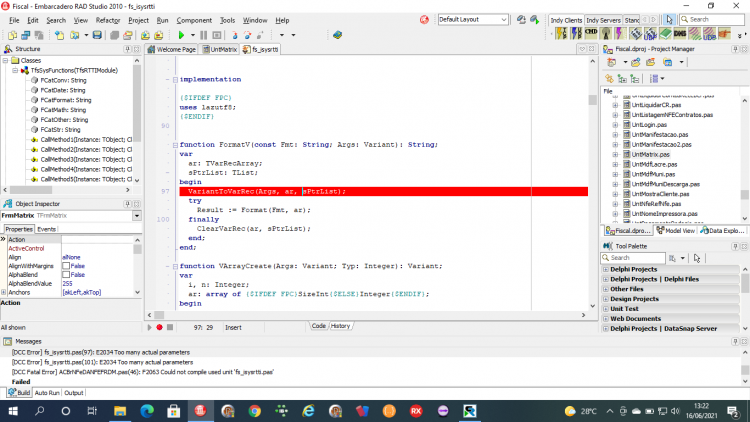The height and width of the screenshot is (422, 750).
Task: Click the red stop icon beside layout combo
Action: coord(424,20)
